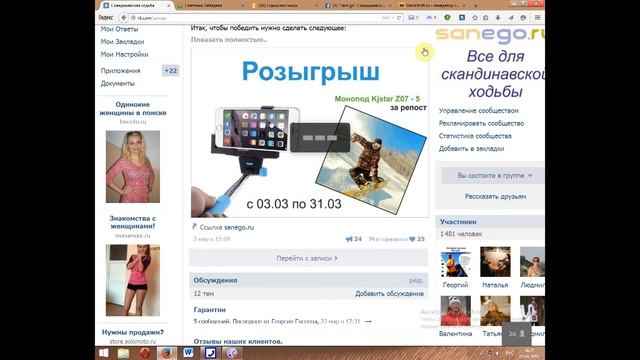The width and height of the screenshot is (640, 360).
Task: Click the megaphone repost icon with 24
Action: tap(349, 239)
